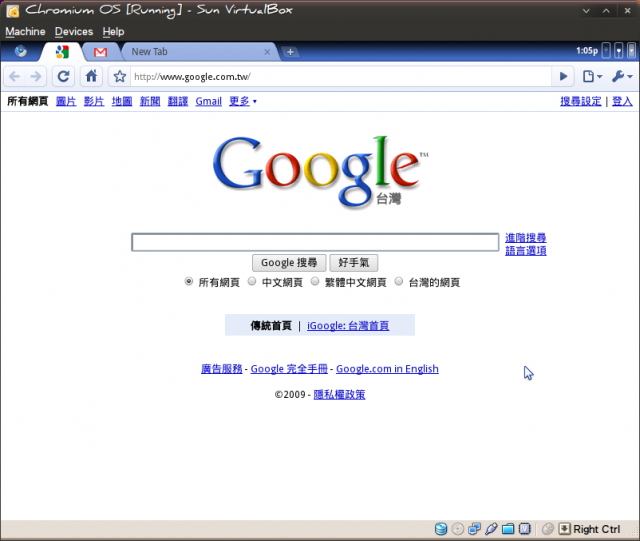Switch to the Google tab

[62, 52]
